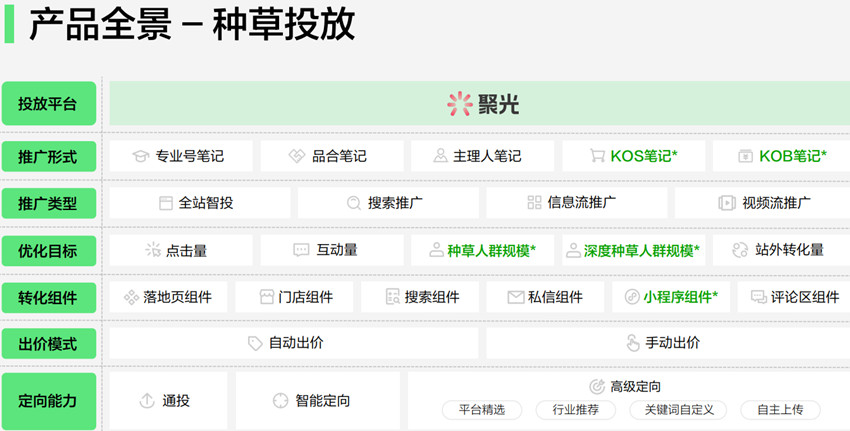This screenshot has height=431, width=850.
Task: Click the crosshair icon beside 智能定向
Action: coord(280,401)
